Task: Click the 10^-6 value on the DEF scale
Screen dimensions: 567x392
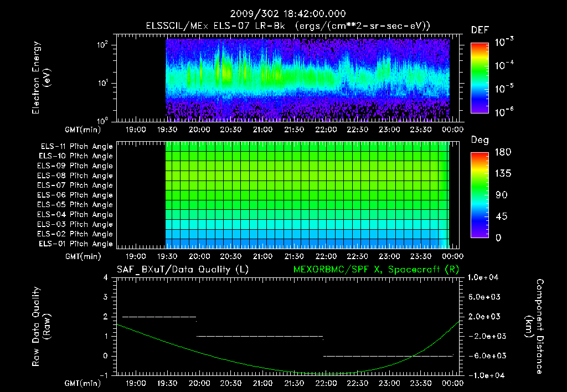Action: [x=504, y=112]
